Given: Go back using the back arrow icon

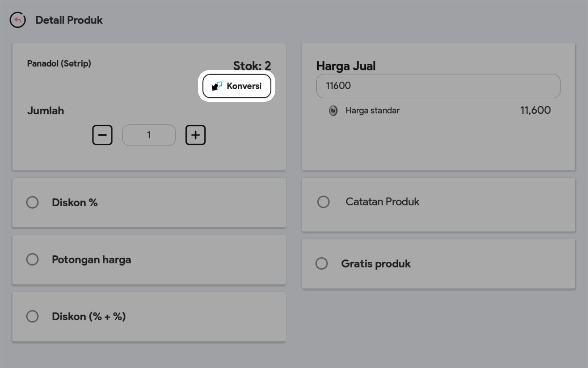Looking at the screenshot, I should point(18,20).
